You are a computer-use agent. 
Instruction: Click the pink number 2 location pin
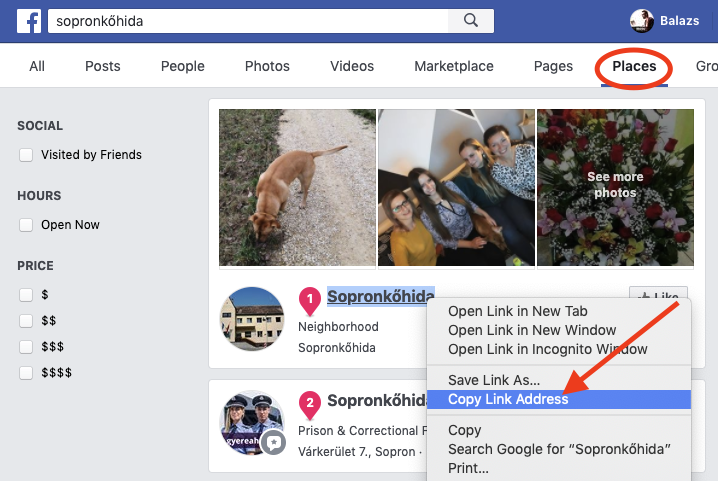[x=310, y=405]
